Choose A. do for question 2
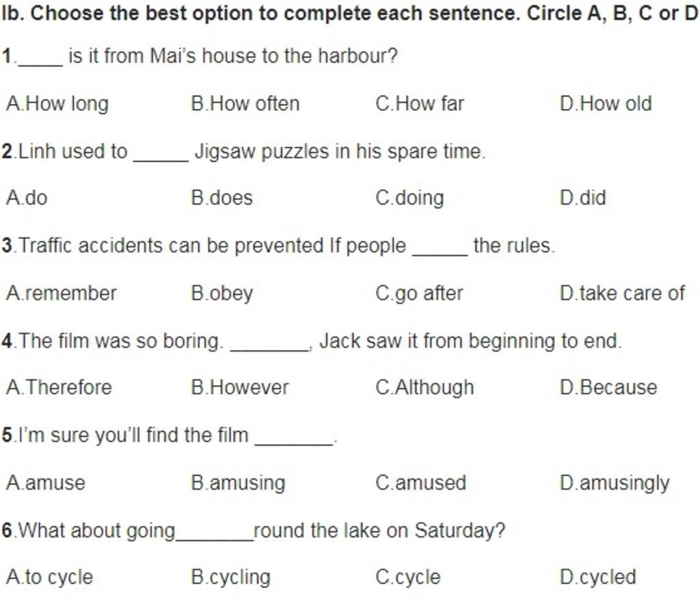 (27, 198)
